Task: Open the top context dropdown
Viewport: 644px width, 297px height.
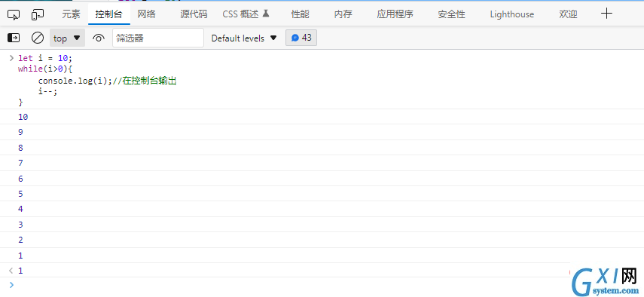Action: tap(67, 38)
